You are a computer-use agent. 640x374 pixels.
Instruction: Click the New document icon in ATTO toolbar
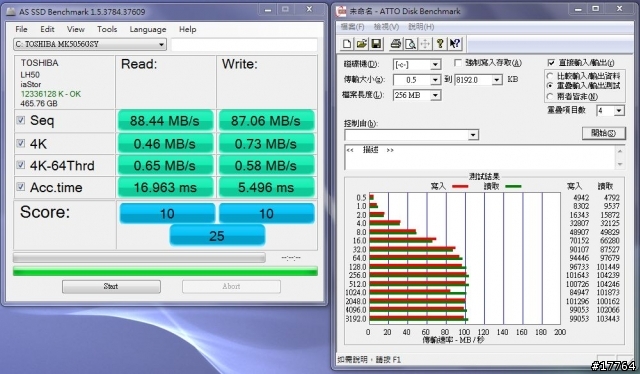tap(347, 44)
